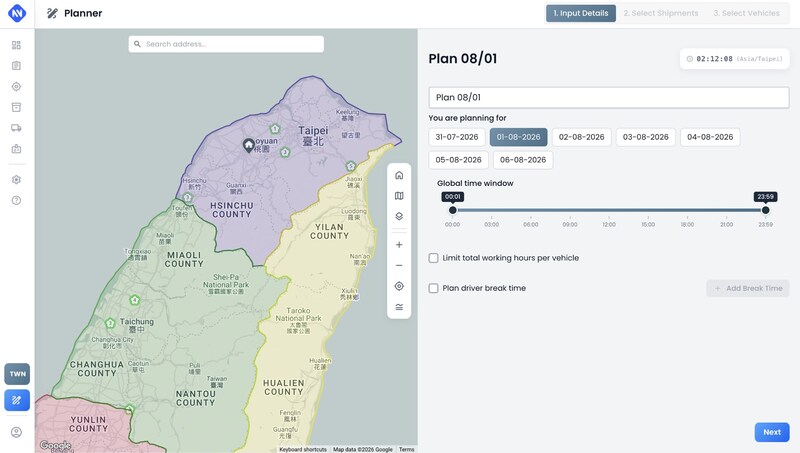
Task: Switch to the 3. Select Vehicles step
Action: 746,13
